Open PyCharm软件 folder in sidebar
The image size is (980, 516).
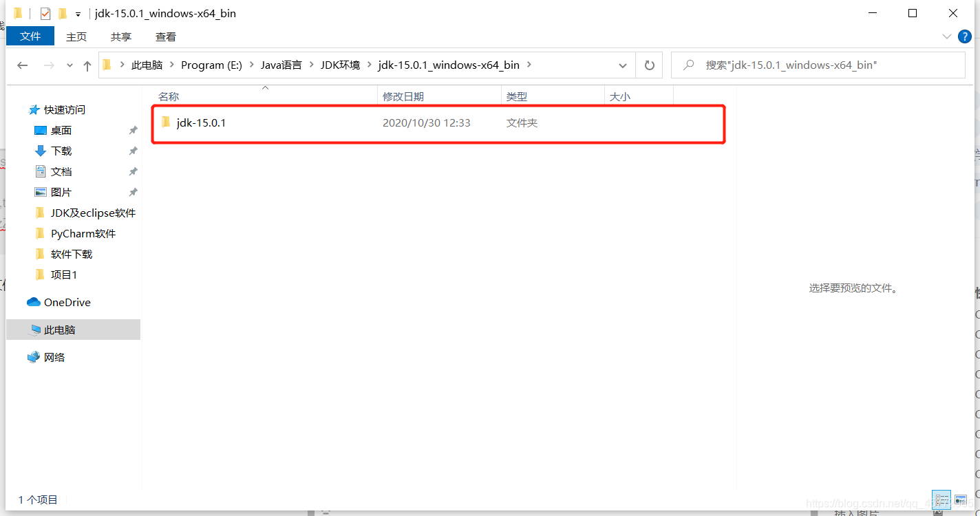point(83,234)
